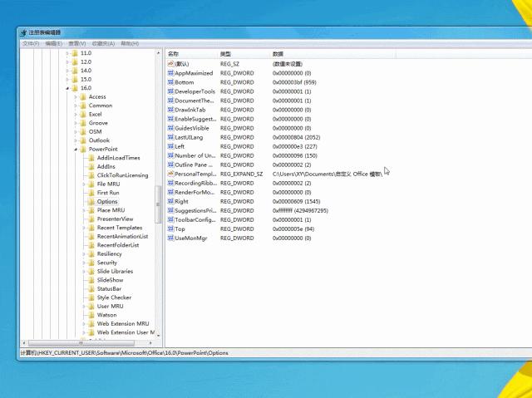The image size is (532, 398).
Task: Select the Number of Un... value name
Action: click(195, 155)
